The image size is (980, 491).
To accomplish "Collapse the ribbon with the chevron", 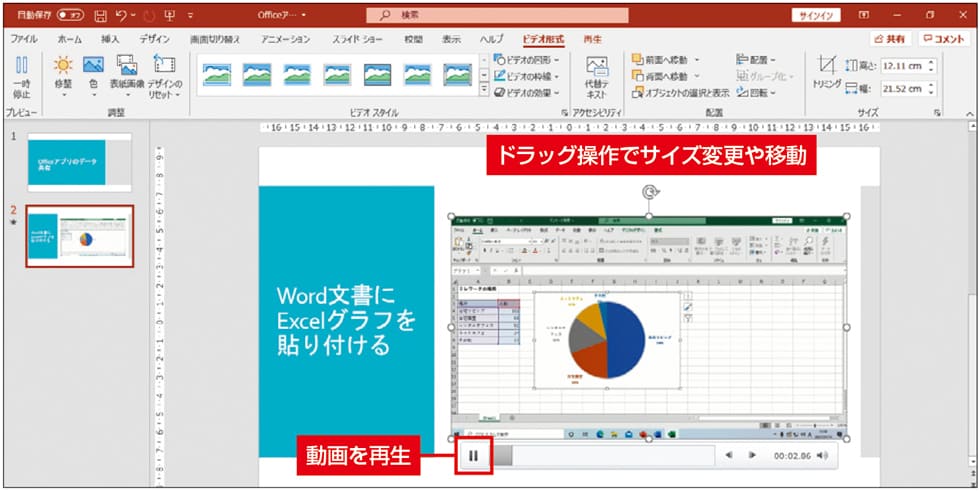I will click(x=969, y=113).
